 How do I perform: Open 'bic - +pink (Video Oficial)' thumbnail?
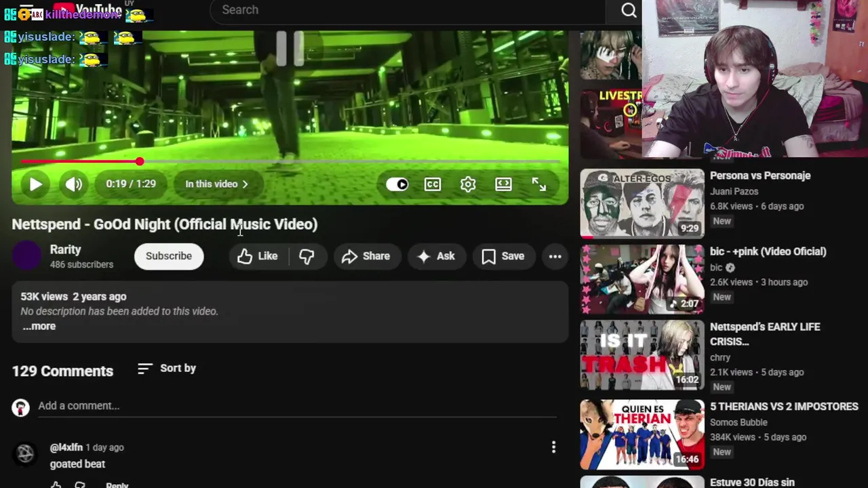coord(642,279)
